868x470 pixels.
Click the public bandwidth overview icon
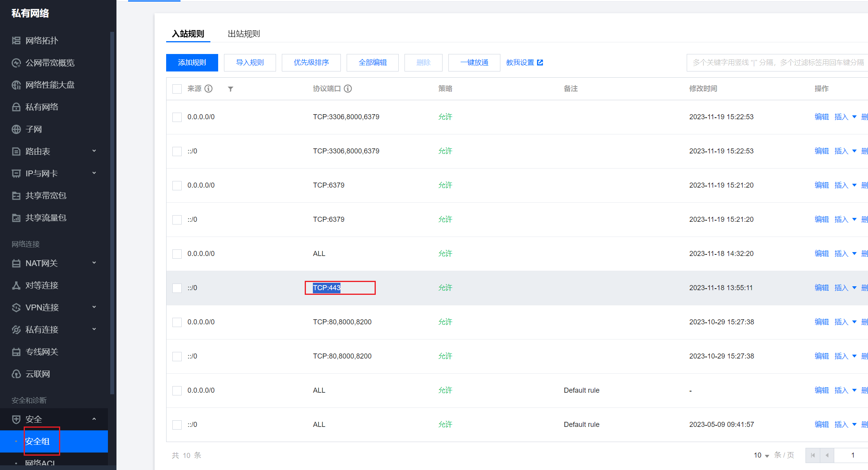click(16, 63)
